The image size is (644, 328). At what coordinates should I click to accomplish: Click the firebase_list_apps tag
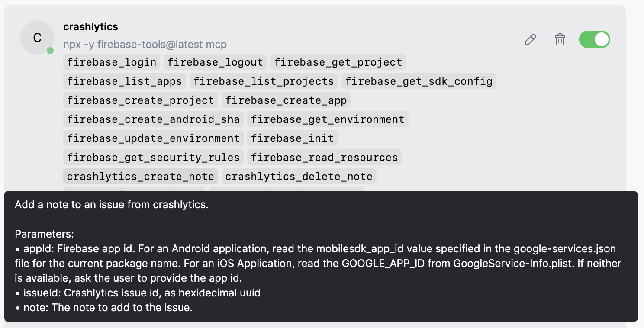coord(124,81)
